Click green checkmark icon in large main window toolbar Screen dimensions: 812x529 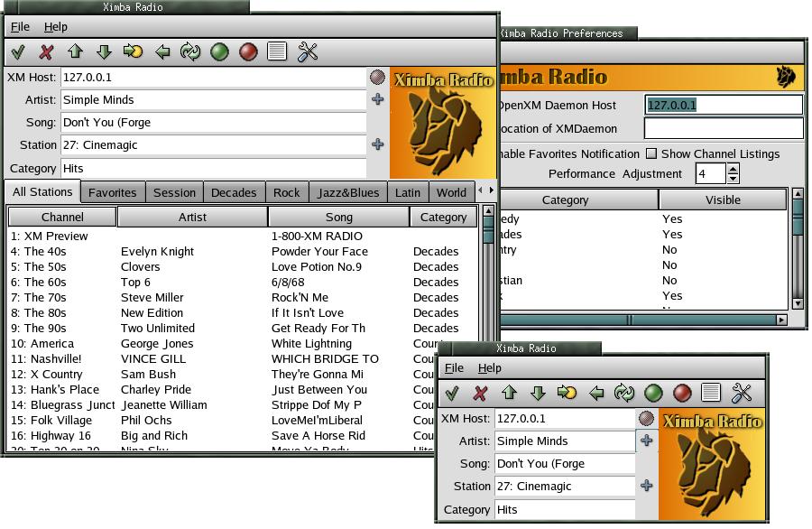(18, 51)
